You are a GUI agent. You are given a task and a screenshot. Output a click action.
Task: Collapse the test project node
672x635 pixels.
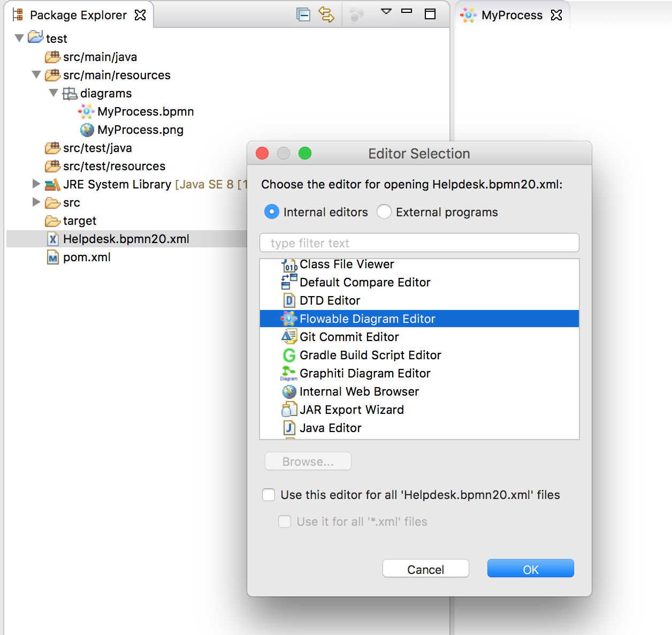[19, 38]
